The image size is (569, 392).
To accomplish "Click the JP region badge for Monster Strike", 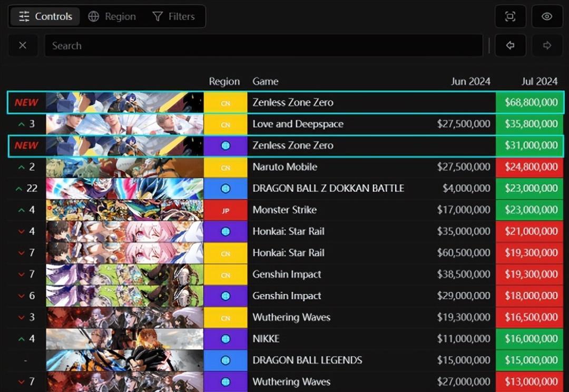I will coord(225,210).
